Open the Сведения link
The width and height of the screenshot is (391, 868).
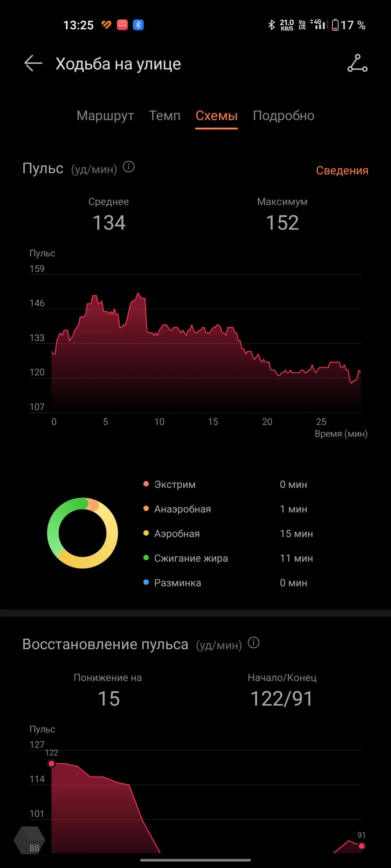pos(342,170)
